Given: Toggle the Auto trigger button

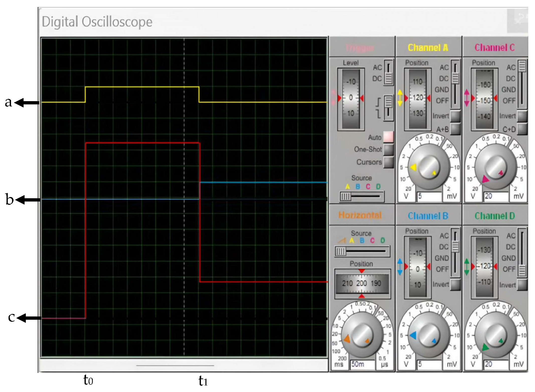Looking at the screenshot, I should point(388,137).
